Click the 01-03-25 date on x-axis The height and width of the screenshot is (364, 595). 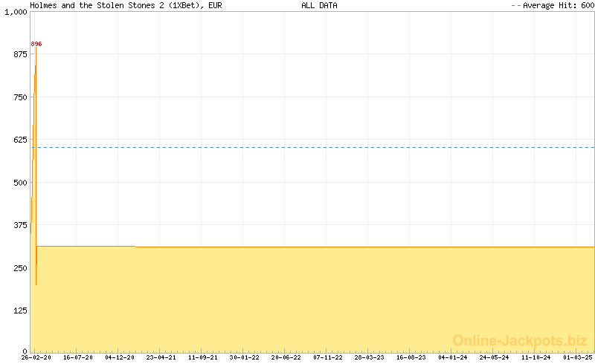578,357
